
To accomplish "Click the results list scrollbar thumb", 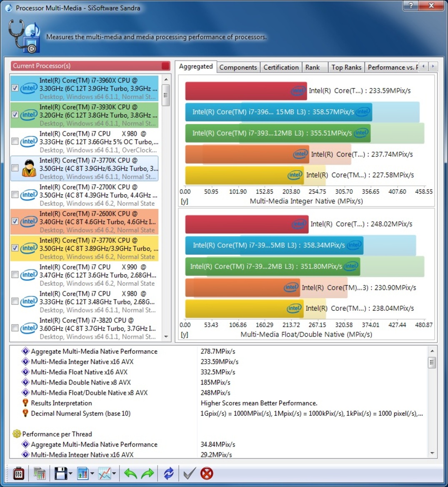I will pos(432,362).
